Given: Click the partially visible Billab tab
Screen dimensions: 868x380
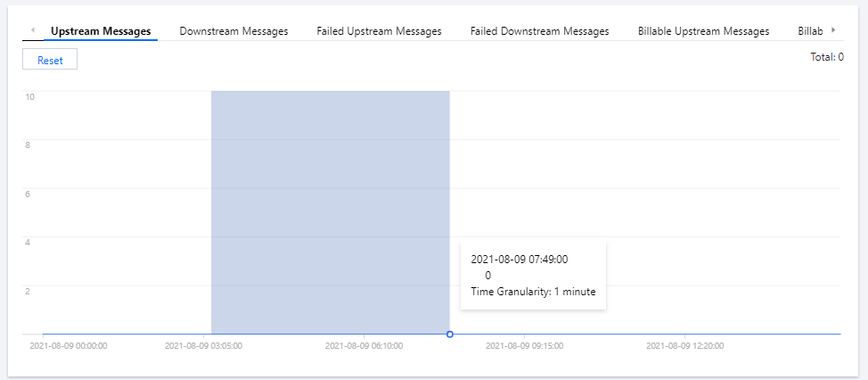Looking at the screenshot, I should [x=811, y=31].
